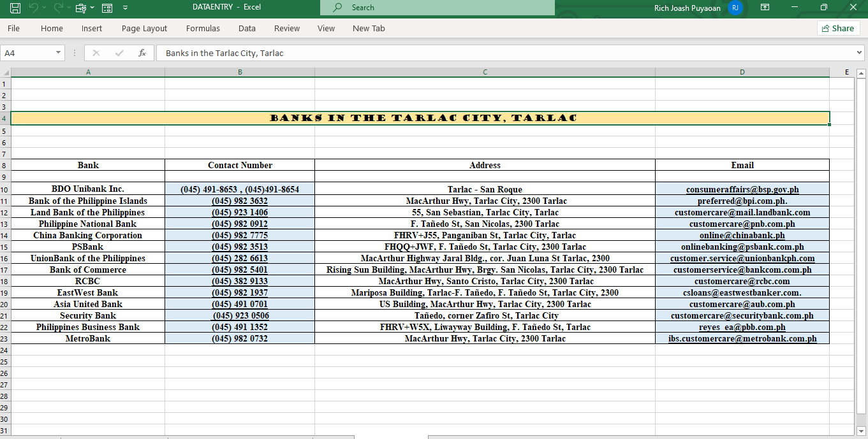Select column B header
The height and width of the screenshot is (439, 868).
pos(240,72)
